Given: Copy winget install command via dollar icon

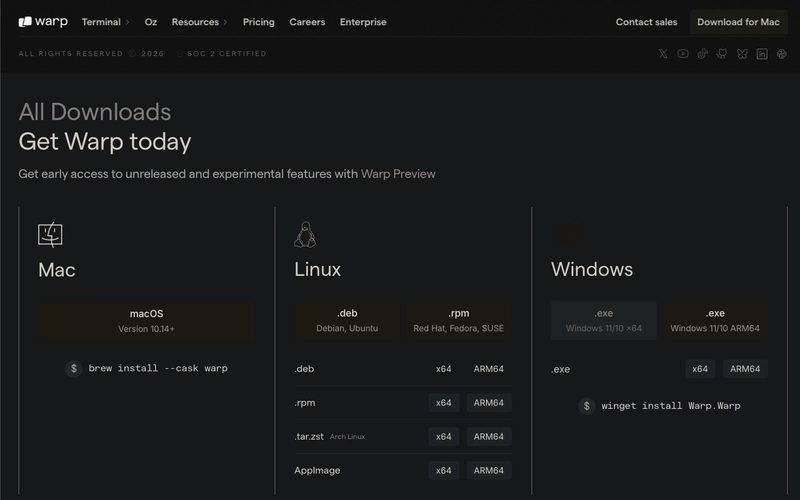Looking at the screenshot, I should pyautogui.click(x=587, y=406).
